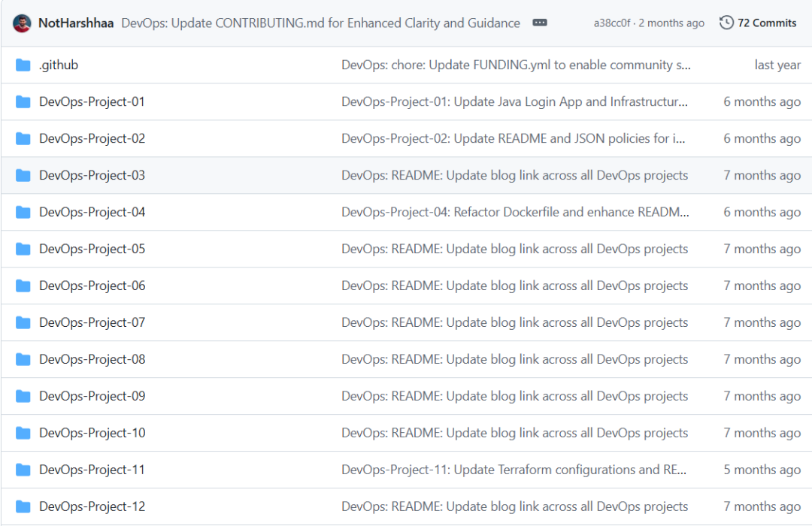Click the DevOps-Project-05 folder icon

[x=23, y=249]
